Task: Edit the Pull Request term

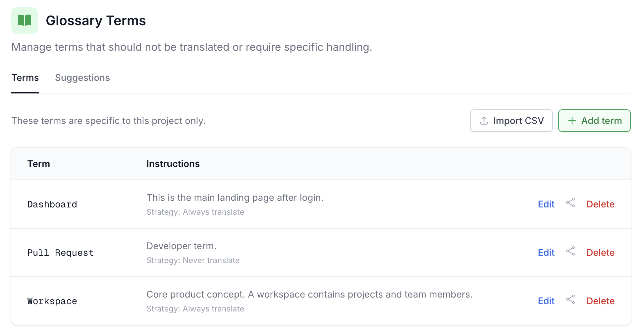Action: pyautogui.click(x=546, y=252)
